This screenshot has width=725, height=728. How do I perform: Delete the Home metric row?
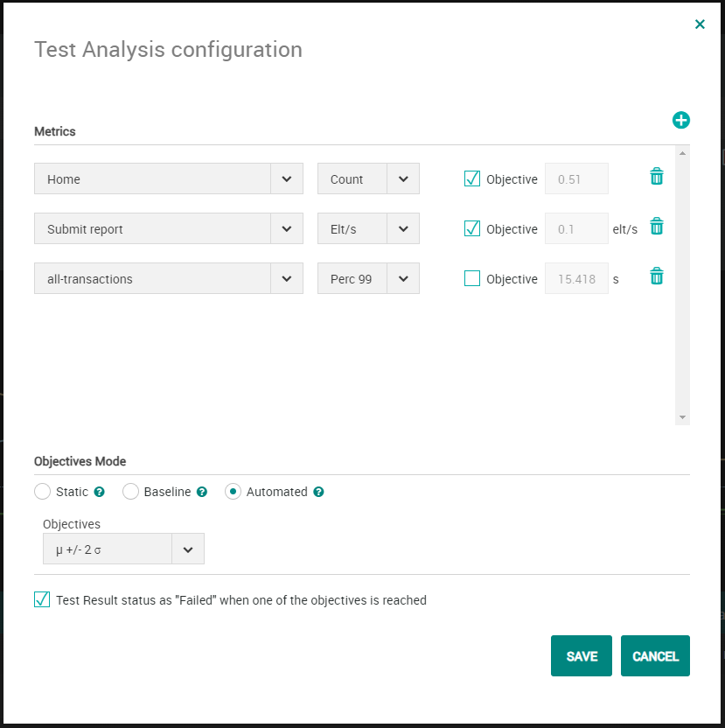click(x=657, y=177)
